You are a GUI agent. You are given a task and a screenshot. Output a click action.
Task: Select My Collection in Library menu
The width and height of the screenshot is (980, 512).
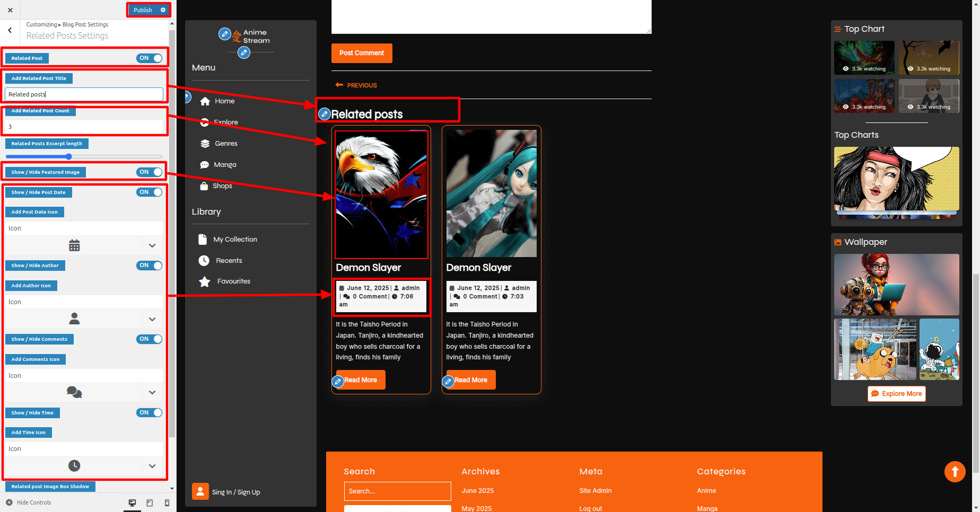pyautogui.click(x=235, y=240)
